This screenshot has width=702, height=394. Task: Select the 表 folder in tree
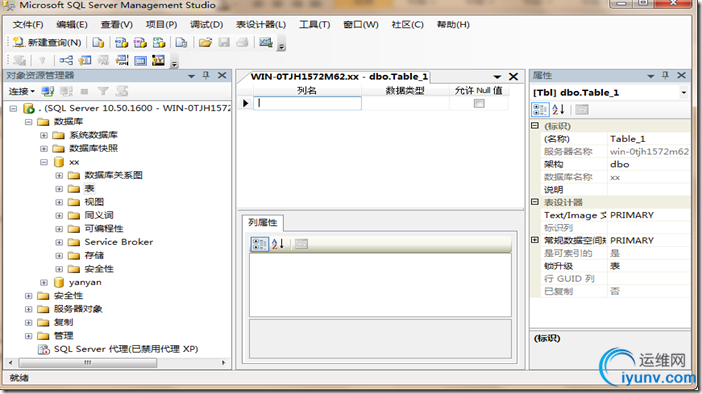(90, 188)
